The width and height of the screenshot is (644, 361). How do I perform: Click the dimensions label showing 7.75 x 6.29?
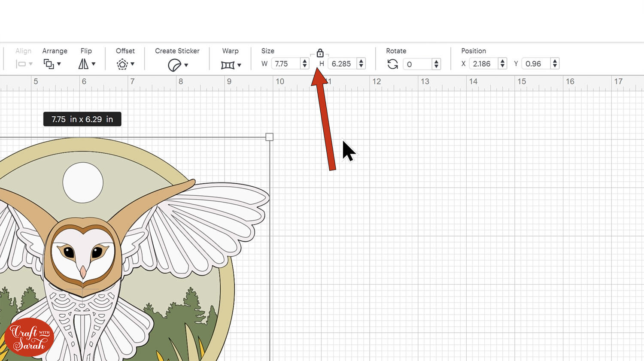point(82,119)
